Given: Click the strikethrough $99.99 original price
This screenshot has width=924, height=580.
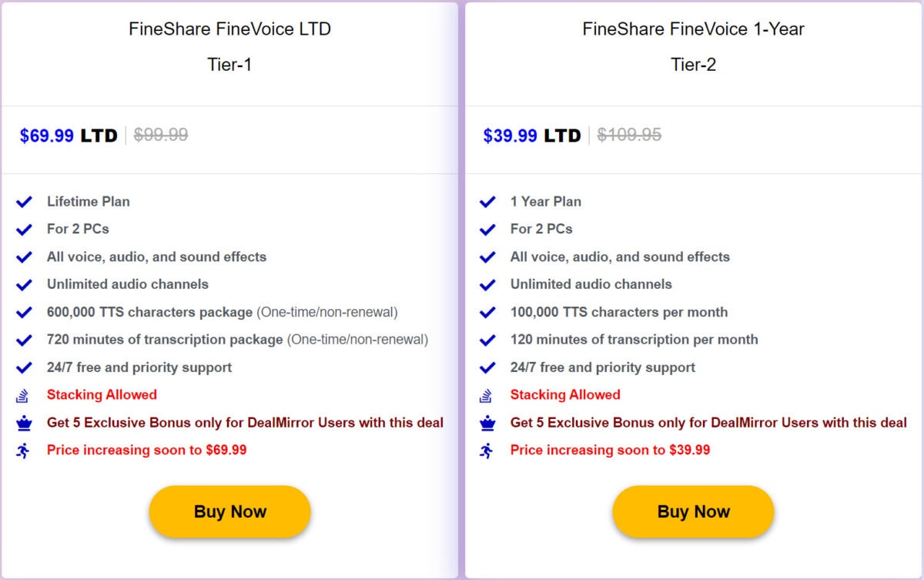Looking at the screenshot, I should 159,135.
